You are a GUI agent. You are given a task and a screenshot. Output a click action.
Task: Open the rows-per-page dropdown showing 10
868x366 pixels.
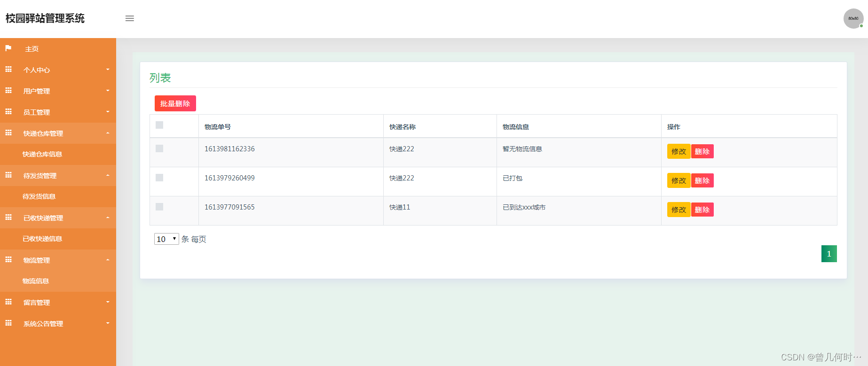[x=166, y=239]
